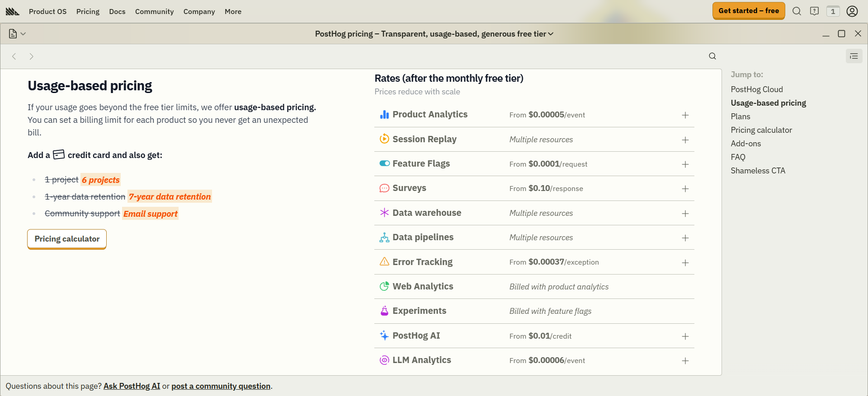Image resolution: width=868 pixels, height=396 pixels.
Task: Expand the LLM Analytics pricing row
Action: click(x=685, y=361)
